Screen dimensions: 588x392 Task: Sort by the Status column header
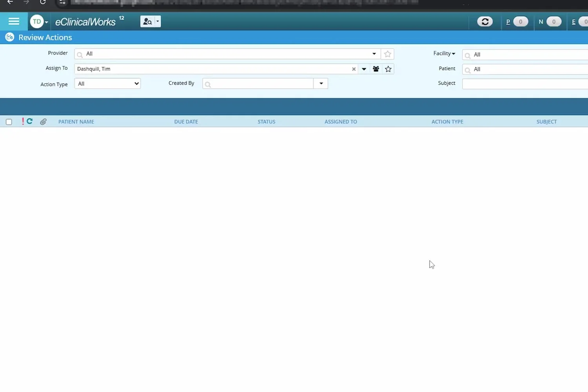point(267,122)
